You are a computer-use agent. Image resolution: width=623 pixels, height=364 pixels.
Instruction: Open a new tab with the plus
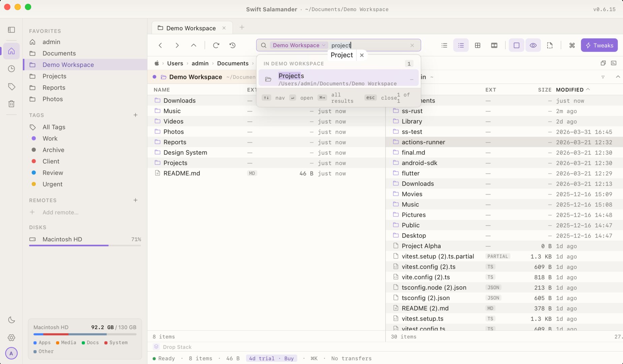click(242, 27)
